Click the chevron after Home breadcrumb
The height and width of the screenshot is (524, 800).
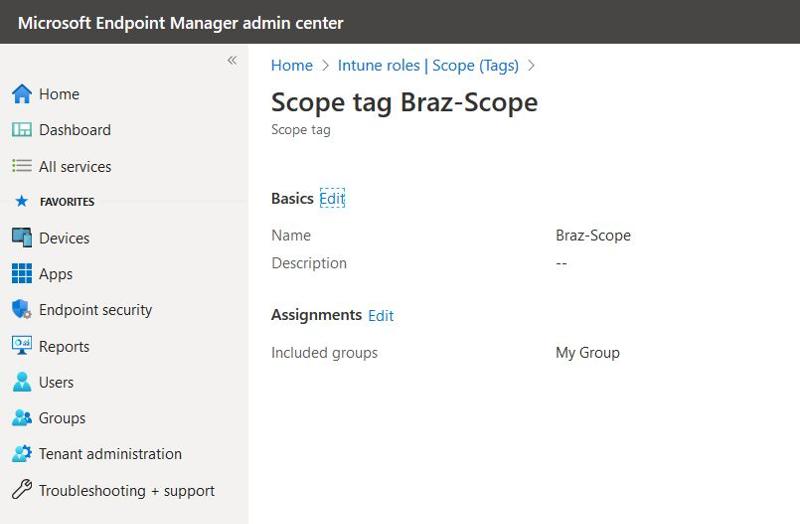[x=326, y=65]
